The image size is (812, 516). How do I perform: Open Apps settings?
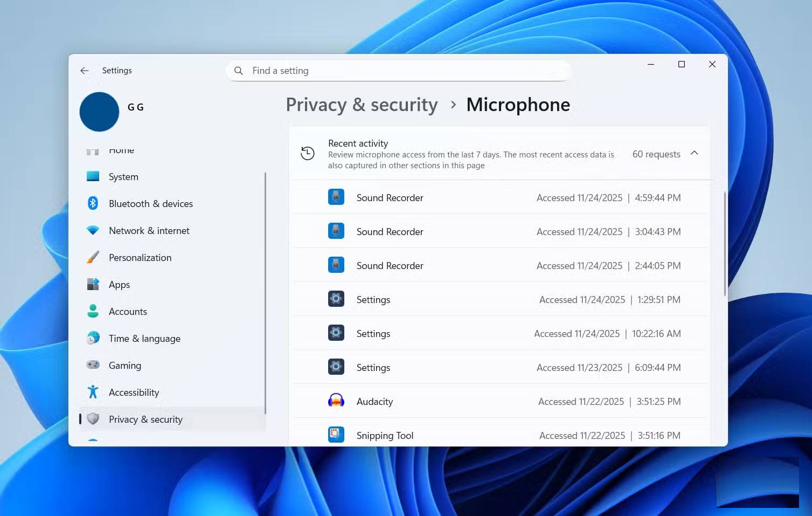(119, 284)
